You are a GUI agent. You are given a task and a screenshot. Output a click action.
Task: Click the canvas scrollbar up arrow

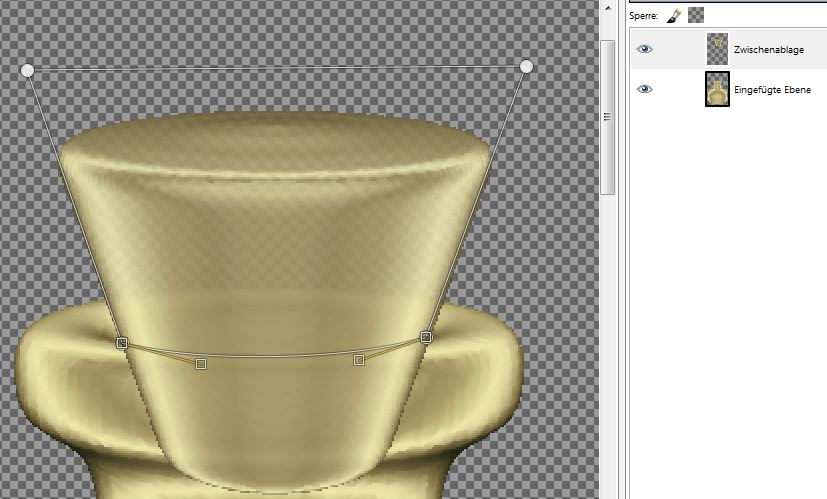[606, 8]
